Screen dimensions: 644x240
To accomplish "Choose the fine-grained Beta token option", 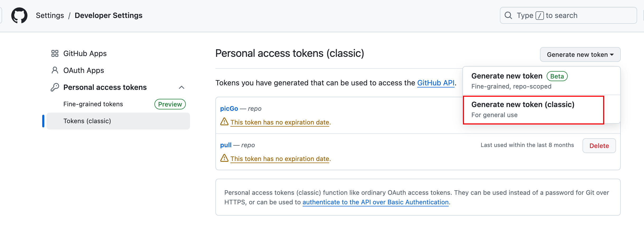I will coord(541,81).
